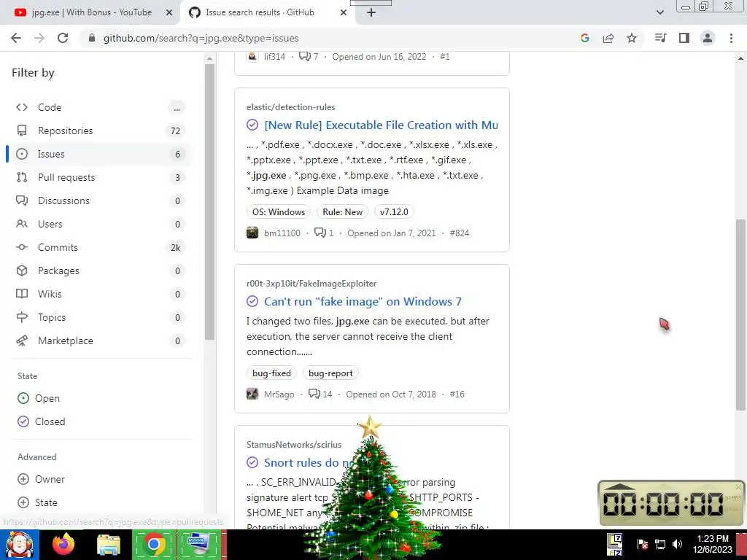Open the StamusNetworks/scirius repository link
The width and height of the screenshot is (747, 560).
point(294,445)
